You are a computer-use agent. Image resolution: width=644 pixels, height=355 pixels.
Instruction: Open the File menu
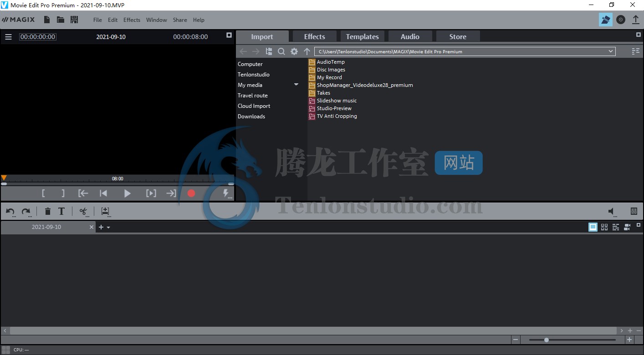coord(97,20)
